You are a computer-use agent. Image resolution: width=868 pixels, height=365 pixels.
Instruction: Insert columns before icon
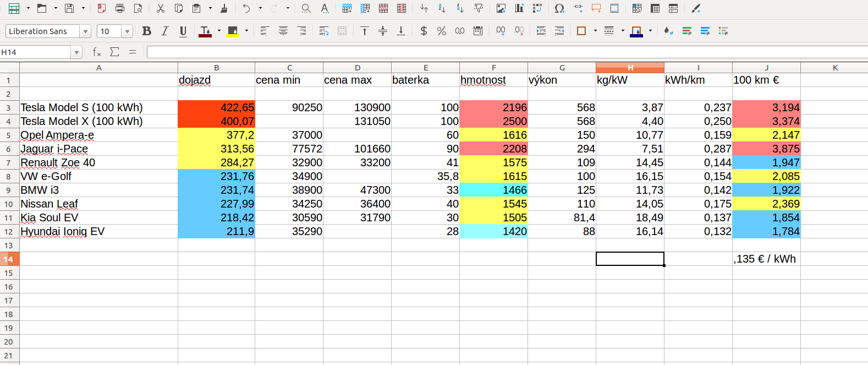coord(365,8)
